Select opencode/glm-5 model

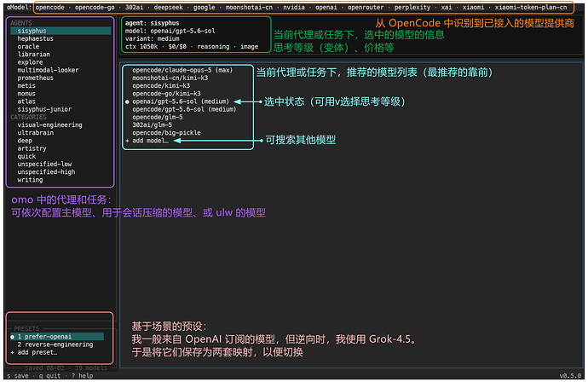tap(157, 118)
